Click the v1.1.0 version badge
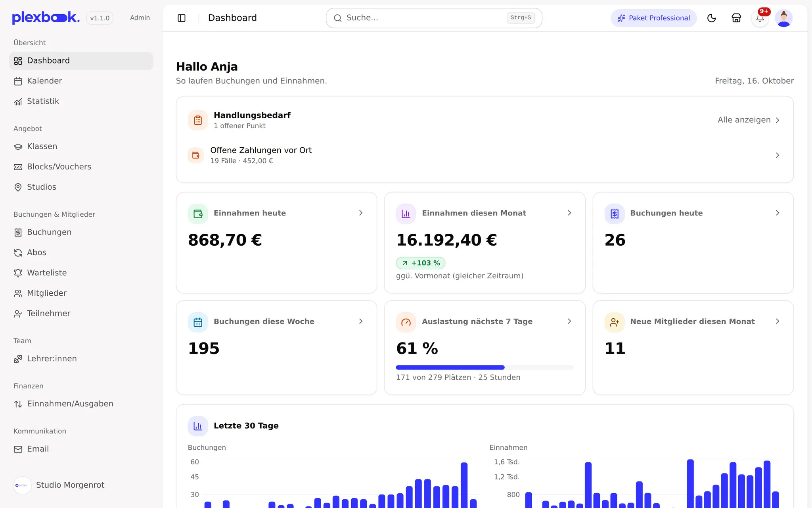The height and width of the screenshot is (508, 812). tap(100, 18)
